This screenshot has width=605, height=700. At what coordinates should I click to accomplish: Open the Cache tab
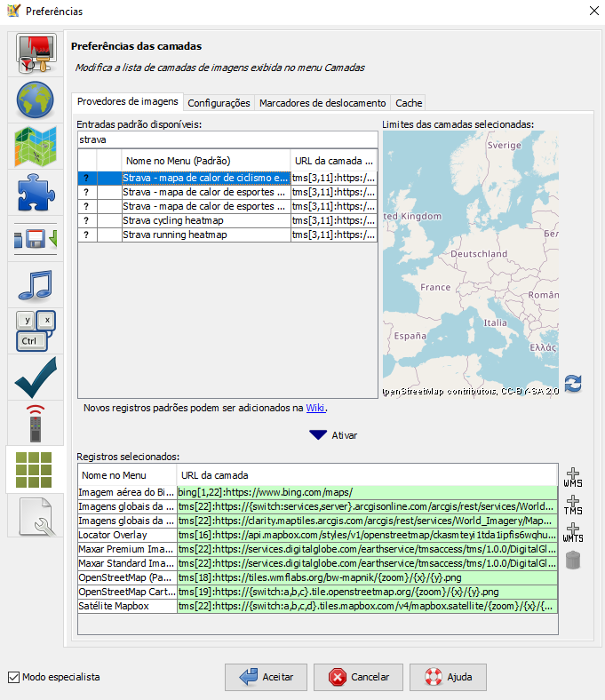(409, 103)
